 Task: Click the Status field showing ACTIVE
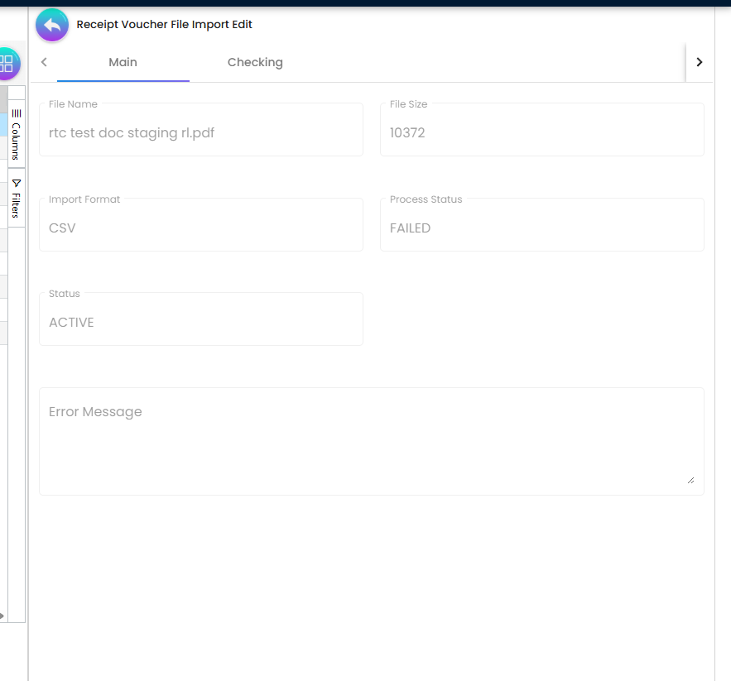(x=200, y=322)
